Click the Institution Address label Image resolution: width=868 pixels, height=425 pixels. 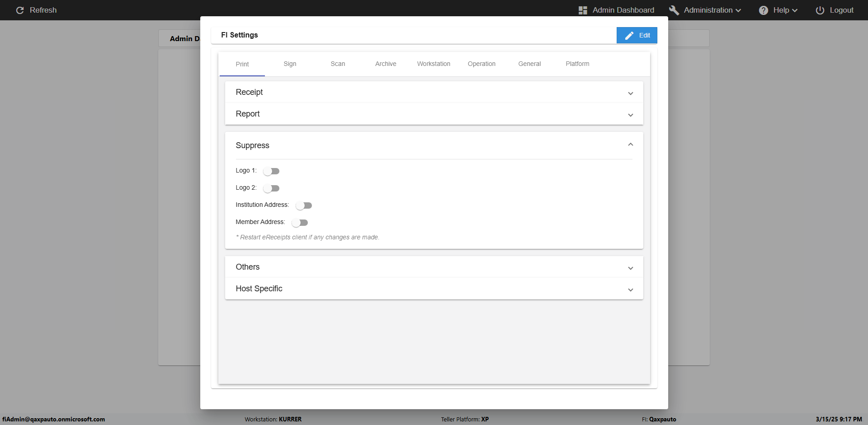262,205
